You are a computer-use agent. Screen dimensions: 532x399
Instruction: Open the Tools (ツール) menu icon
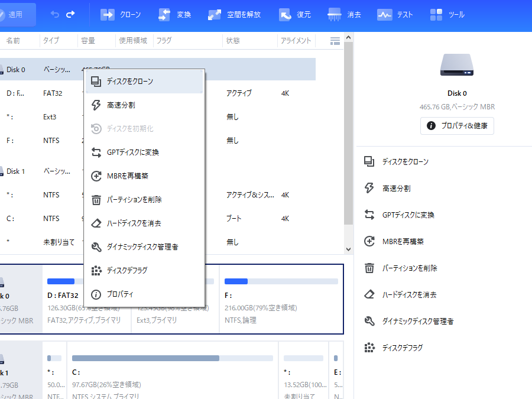click(x=436, y=15)
